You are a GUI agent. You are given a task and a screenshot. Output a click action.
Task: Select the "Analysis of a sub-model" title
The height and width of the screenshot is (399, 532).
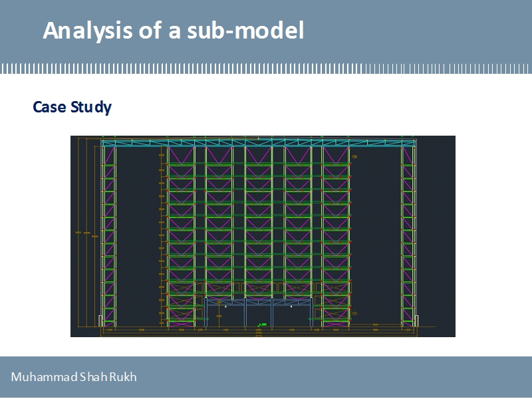(174, 31)
